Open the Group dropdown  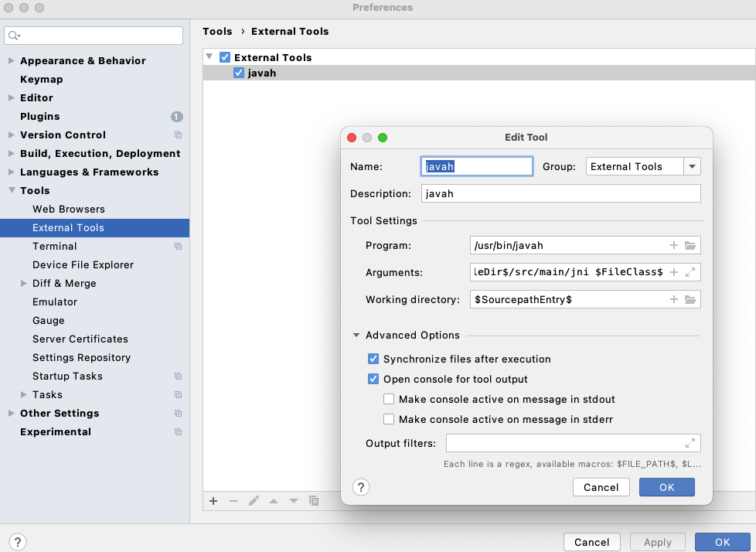[692, 166]
